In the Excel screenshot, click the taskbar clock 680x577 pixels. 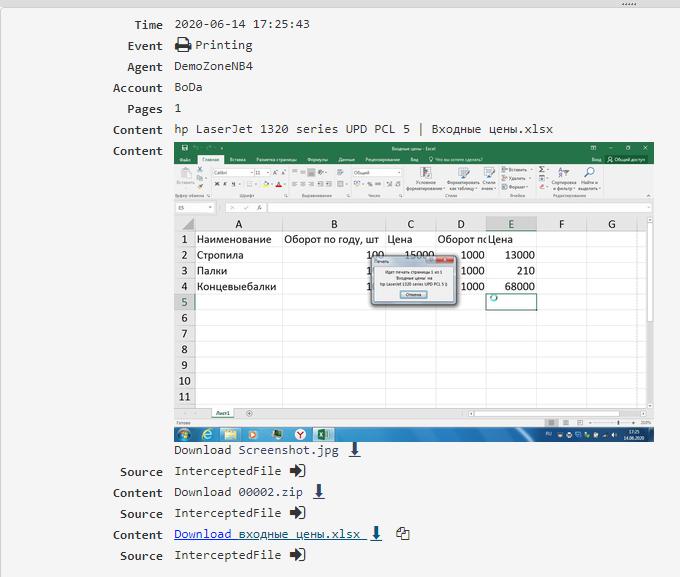click(634, 435)
